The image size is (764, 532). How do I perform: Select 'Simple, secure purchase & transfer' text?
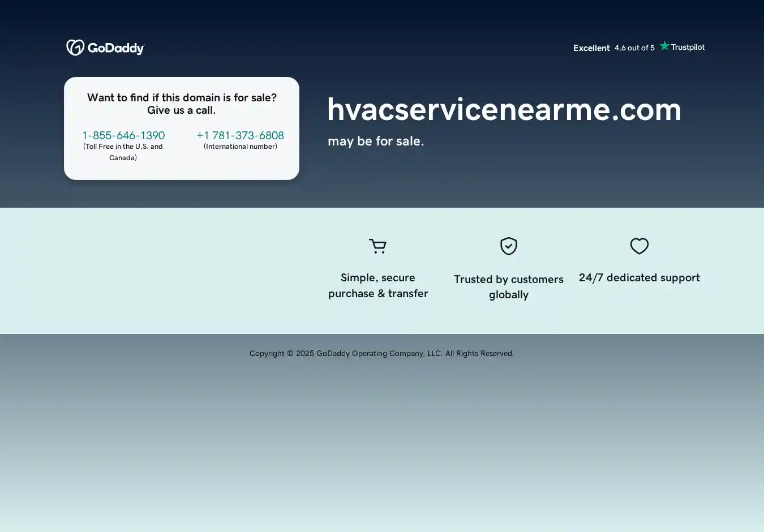tap(378, 286)
